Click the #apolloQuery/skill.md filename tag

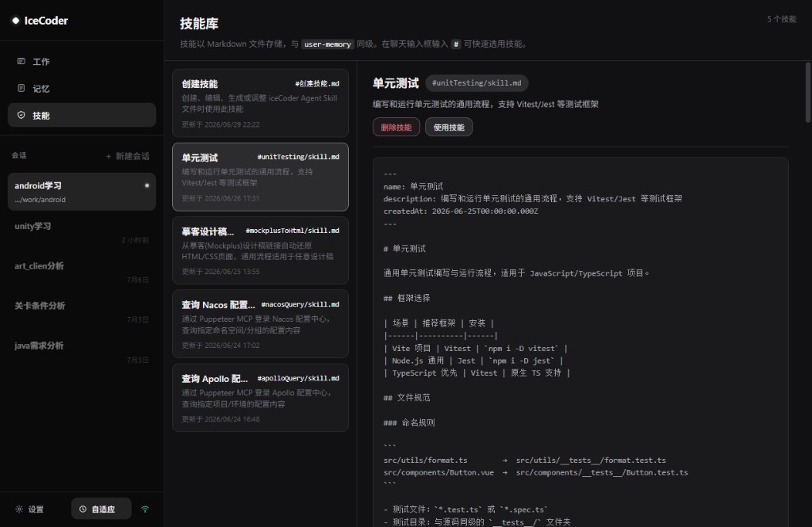click(x=298, y=379)
